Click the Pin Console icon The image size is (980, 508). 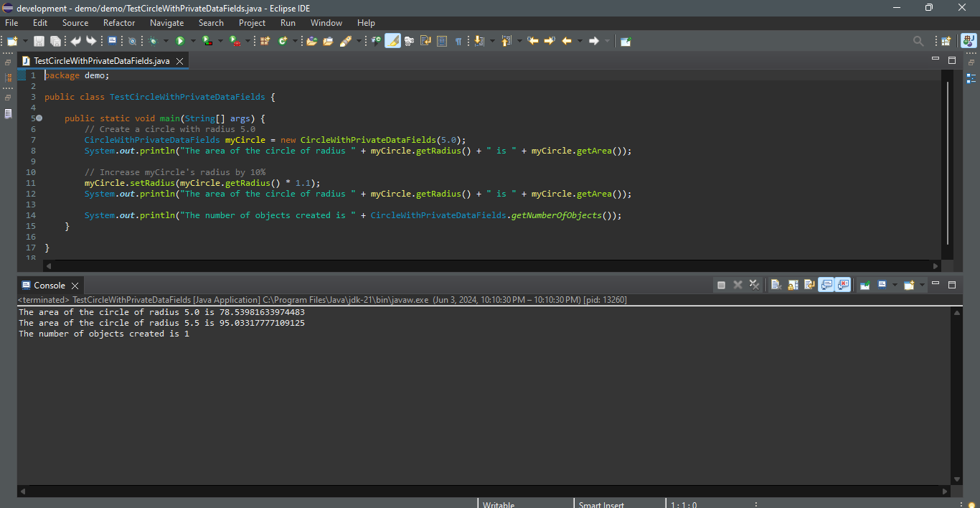864,285
